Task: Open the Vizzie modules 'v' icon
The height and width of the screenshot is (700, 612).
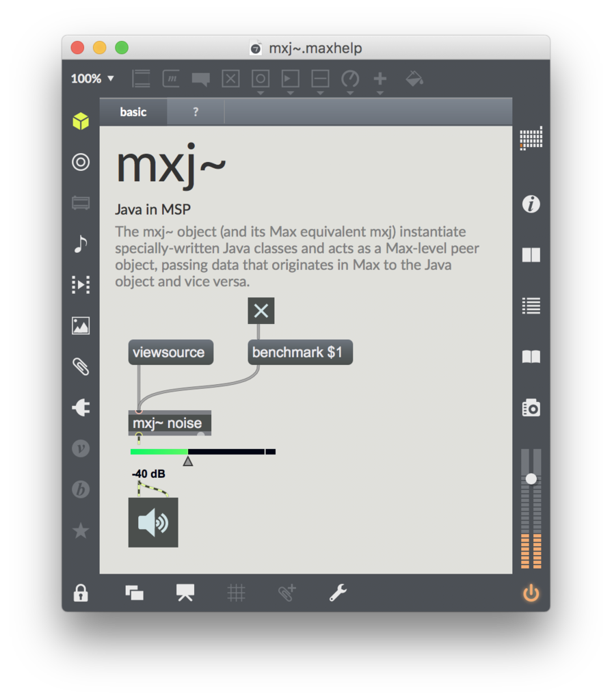Action: coord(81,448)
